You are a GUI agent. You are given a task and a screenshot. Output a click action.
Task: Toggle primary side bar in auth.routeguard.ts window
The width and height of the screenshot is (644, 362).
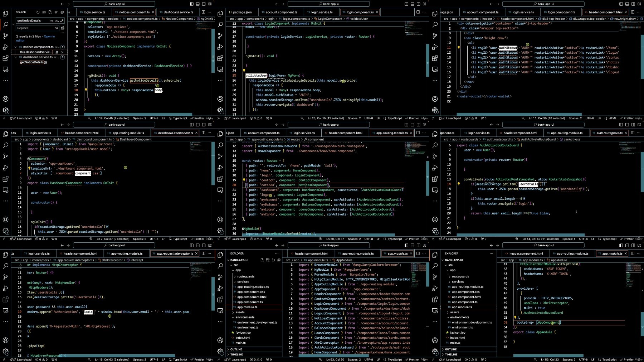click(621, 125)
